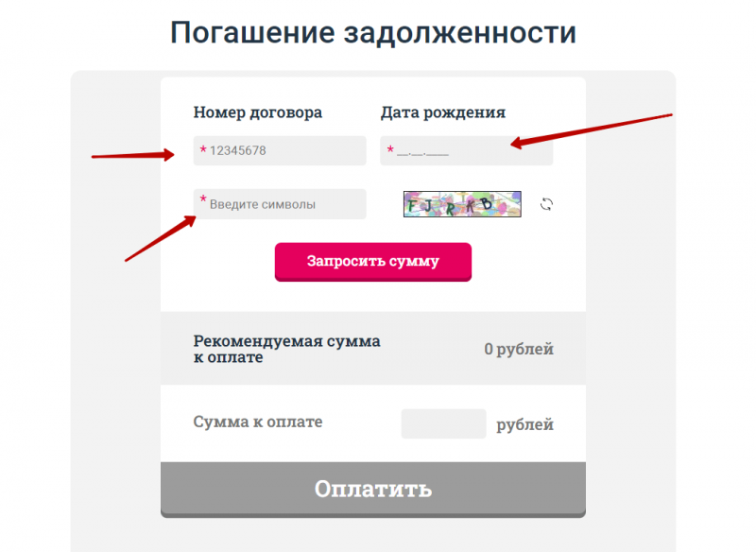Image resolution: width=756 pixels, height=552 pixels.
Task: Select the captcha picture to inspect symbols
Action: pyautogui.click(x=462, y=203)
